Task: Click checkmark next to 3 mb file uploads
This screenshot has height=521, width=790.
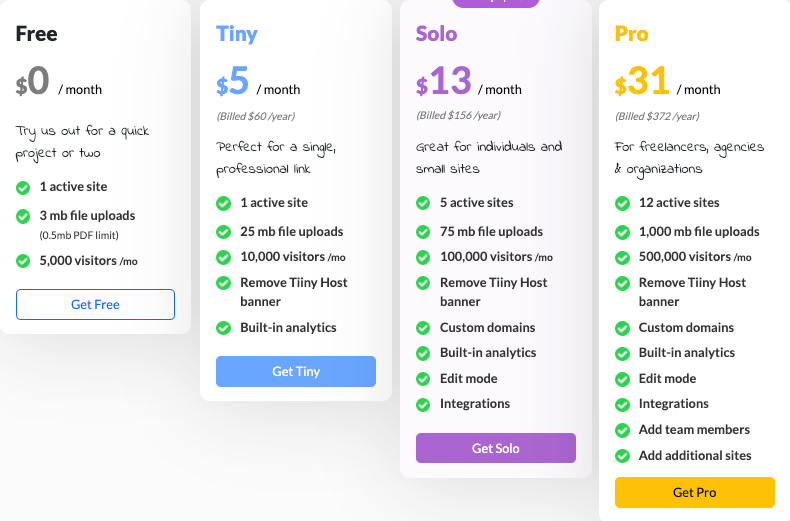Action: point(23,217)
